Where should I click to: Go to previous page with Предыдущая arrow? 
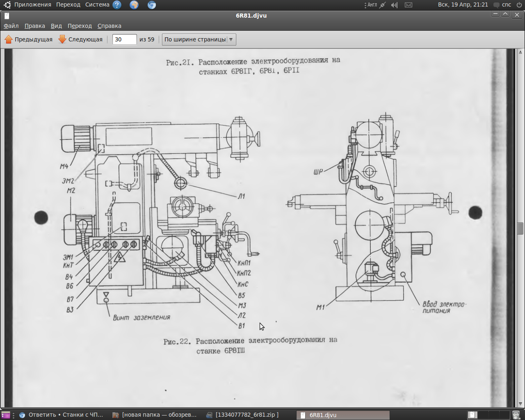point(29,39)
